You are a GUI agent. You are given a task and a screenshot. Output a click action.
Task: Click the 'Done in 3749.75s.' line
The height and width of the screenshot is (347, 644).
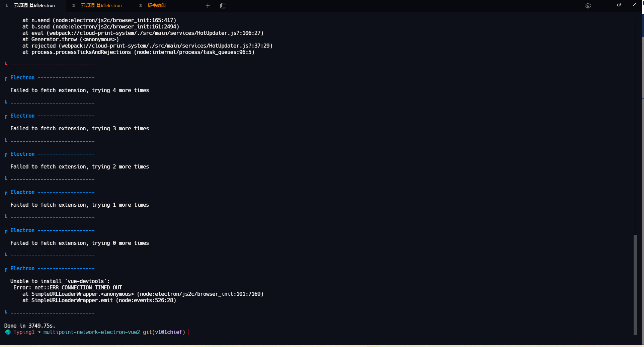pos(30,326)
